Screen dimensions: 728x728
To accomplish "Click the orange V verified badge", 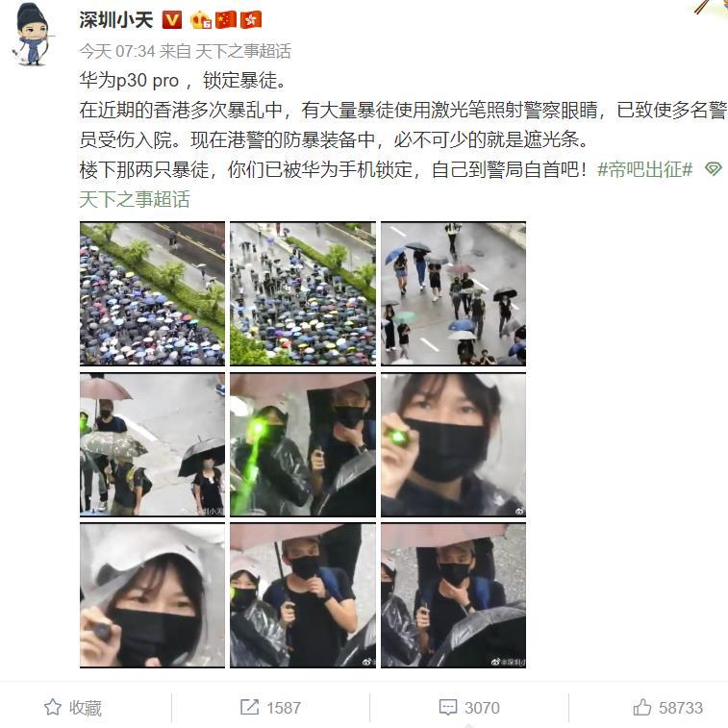I will click(172, 20).
